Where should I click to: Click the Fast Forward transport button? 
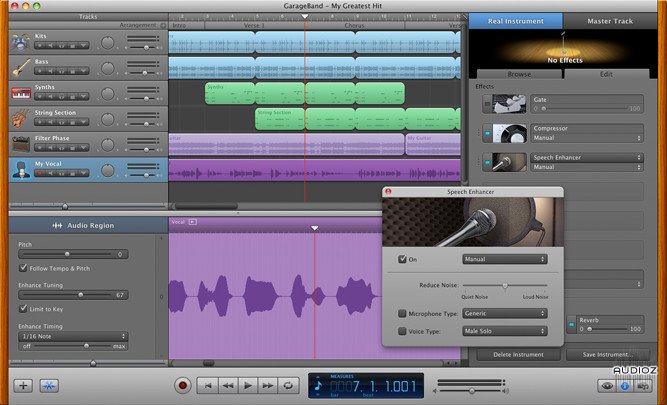[x=268, y=386]
